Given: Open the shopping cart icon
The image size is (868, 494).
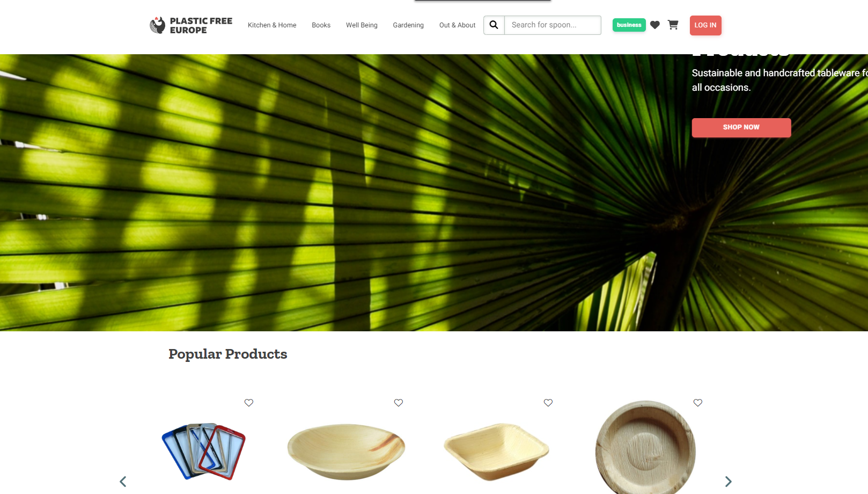Looking at the screenshot, I should [x=673, y=25].
